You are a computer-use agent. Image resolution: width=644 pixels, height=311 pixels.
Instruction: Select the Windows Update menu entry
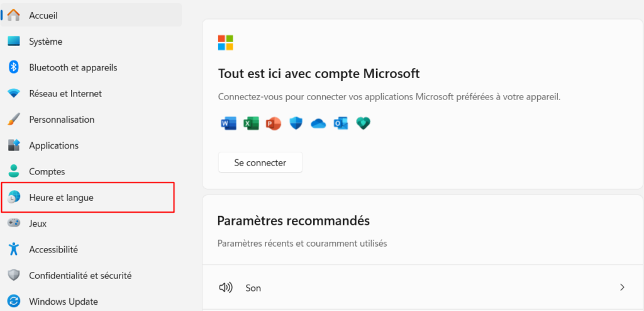[63, 302]
